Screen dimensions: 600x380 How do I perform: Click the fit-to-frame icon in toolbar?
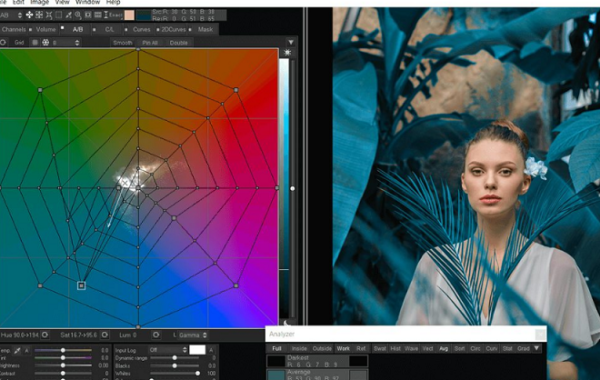(x=88, y=15)
